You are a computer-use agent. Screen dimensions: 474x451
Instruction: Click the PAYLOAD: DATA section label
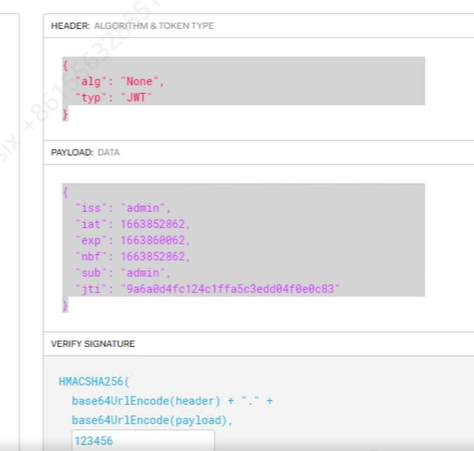pyautogui.click(x=85, y=152)
